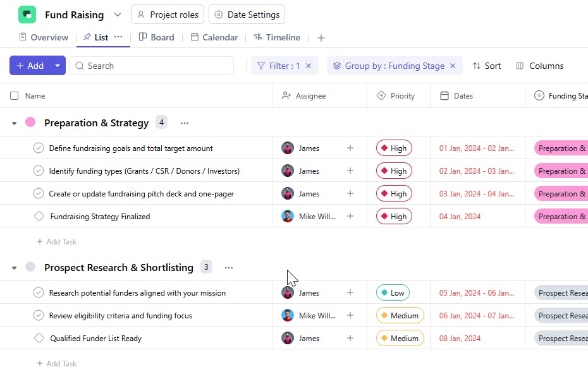Click the pink Preparation & Strategy color dot
Image resolution: width=588 pixels, height=379 pixels.
pos(30,123)
